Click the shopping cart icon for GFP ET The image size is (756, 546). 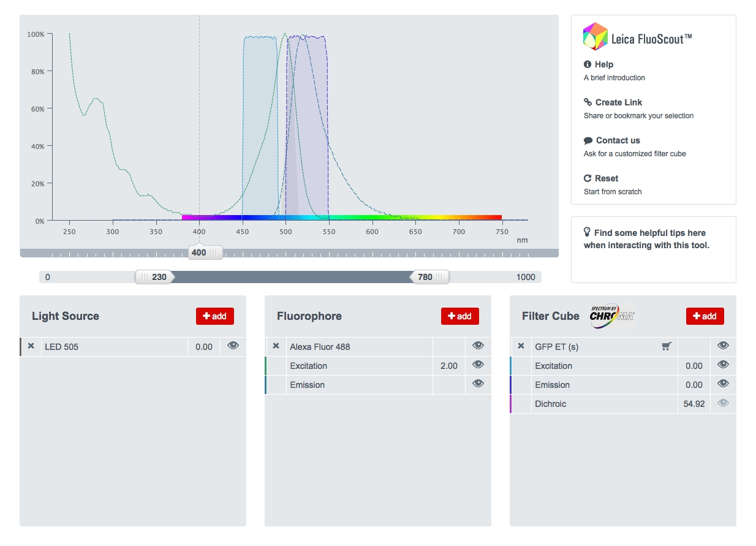pos(666,347)
